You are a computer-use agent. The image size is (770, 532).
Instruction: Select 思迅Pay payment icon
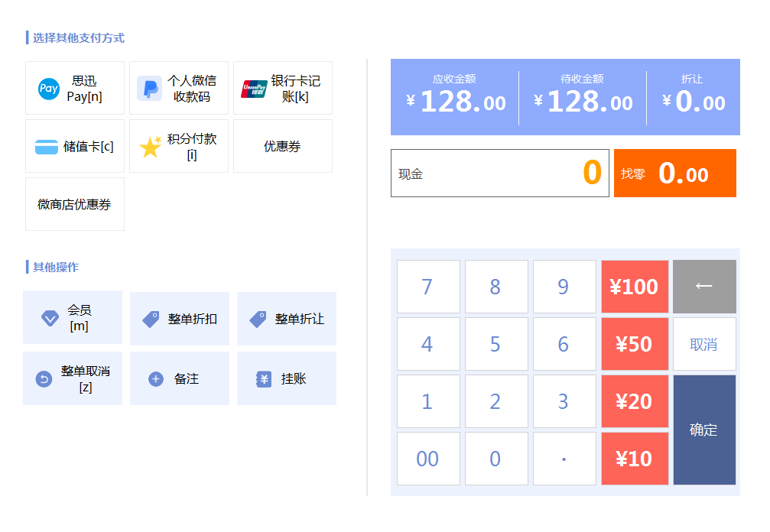[x=49, y=89]
